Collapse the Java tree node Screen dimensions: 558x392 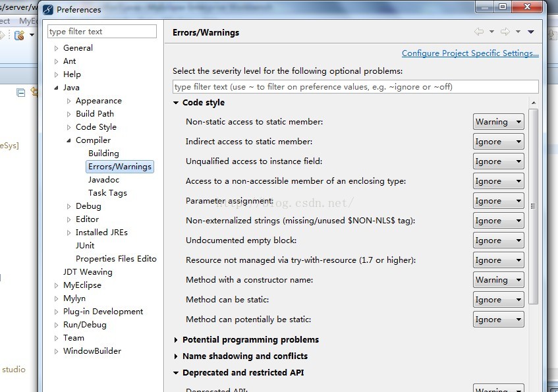[x=56, y=88]
